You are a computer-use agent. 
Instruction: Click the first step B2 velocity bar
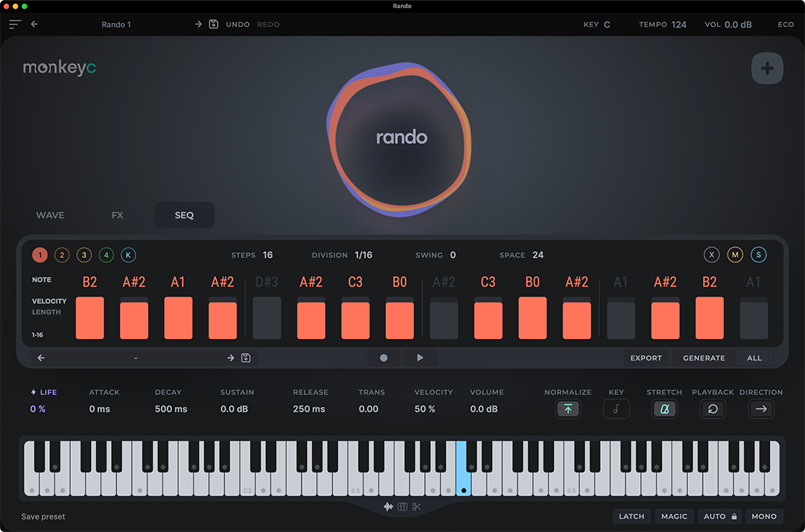[90, 318]
